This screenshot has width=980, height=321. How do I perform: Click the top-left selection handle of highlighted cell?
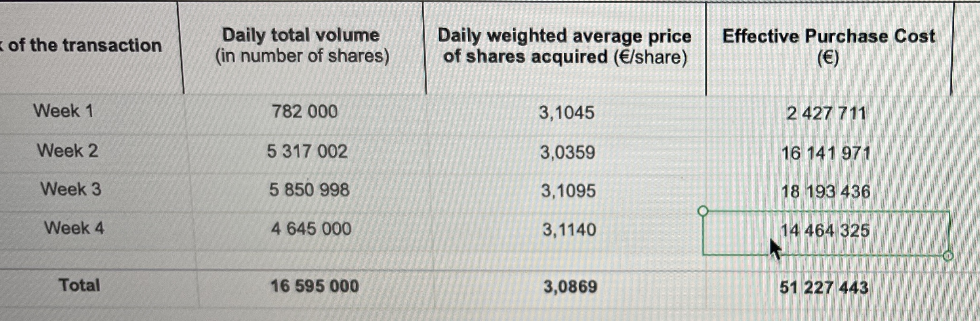click(703, 211)
